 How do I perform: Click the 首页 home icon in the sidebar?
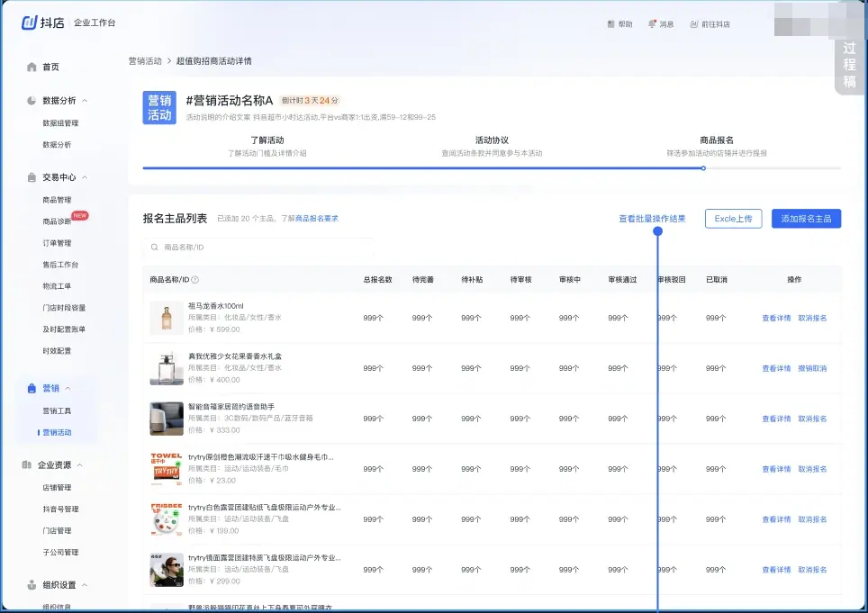tap(32, 67)
